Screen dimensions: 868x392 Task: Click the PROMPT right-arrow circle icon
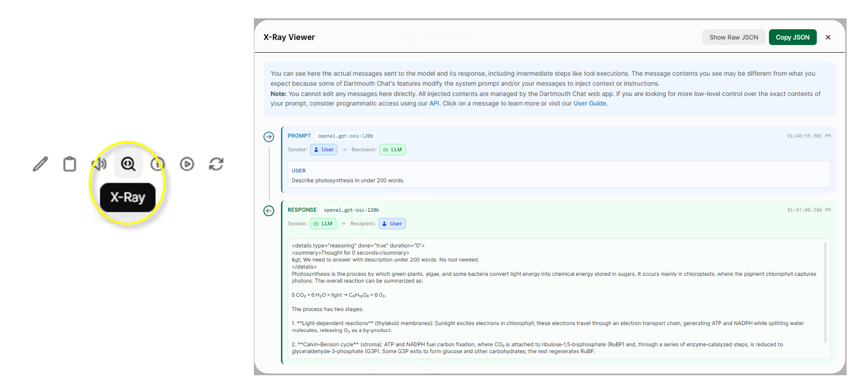[x=268, y=137]
